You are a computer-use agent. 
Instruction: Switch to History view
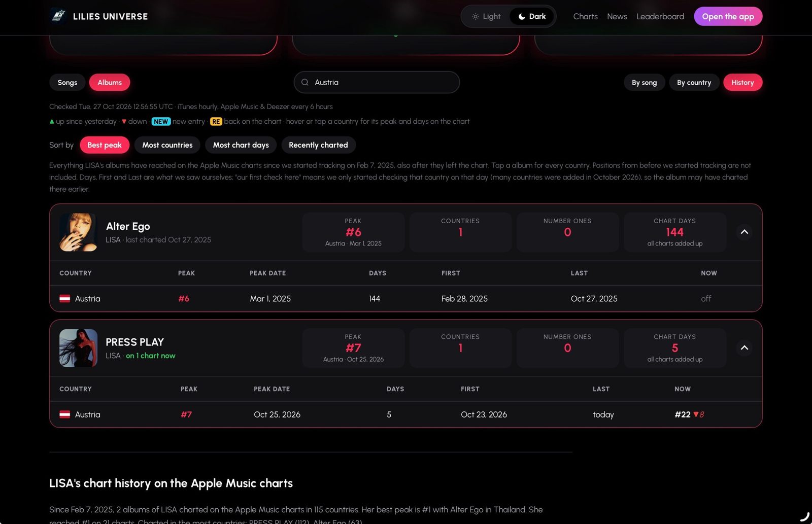(742, 82)
